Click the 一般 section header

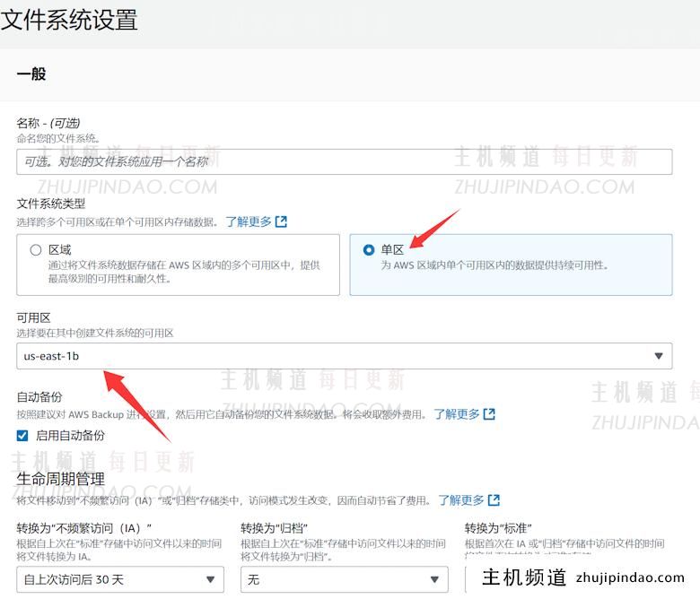(31, 74)
